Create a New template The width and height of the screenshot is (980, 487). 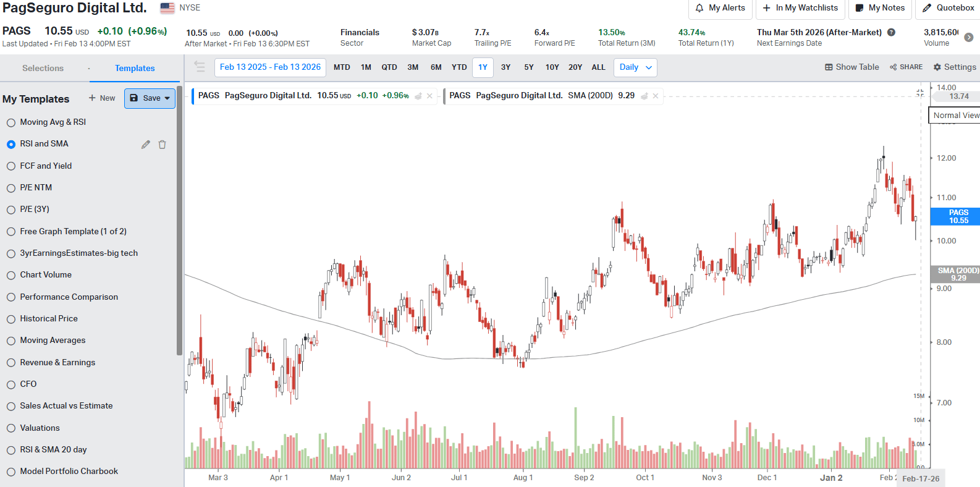(x=102, y=98)
